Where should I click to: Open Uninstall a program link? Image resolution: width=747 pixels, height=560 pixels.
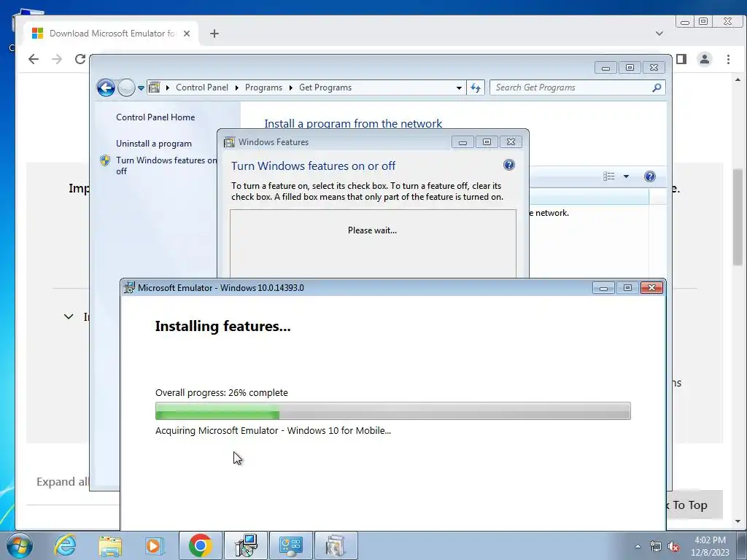(154, 144)
